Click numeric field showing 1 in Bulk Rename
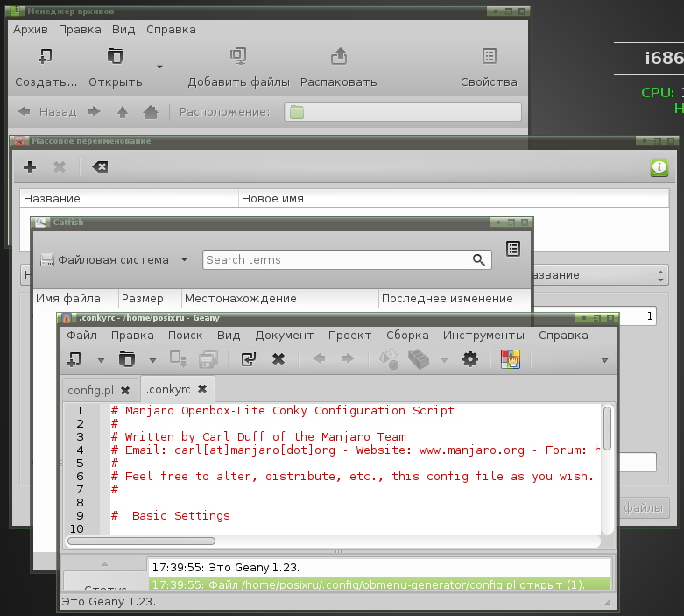 [x=595, y=316]
